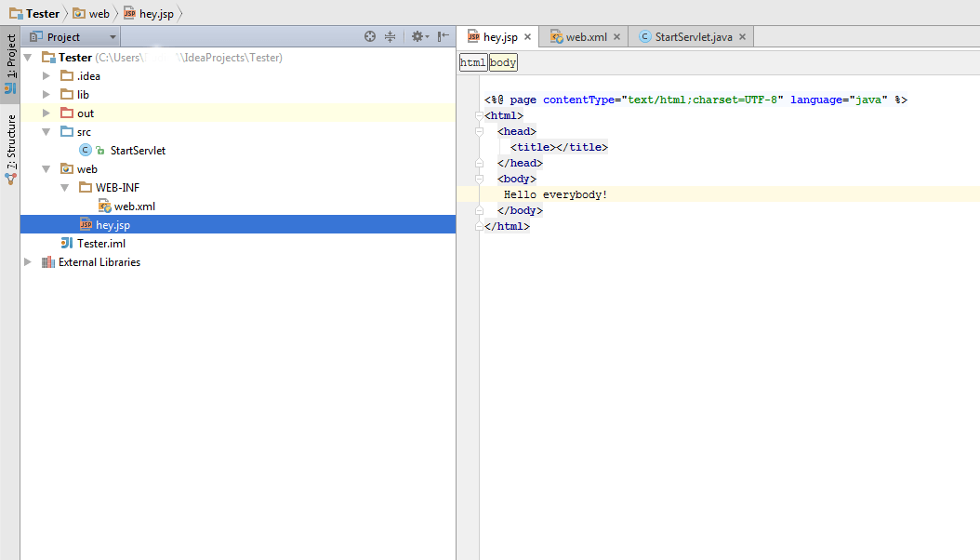Expand the lib folder node
980x560 pixels.
pos(46,94)
